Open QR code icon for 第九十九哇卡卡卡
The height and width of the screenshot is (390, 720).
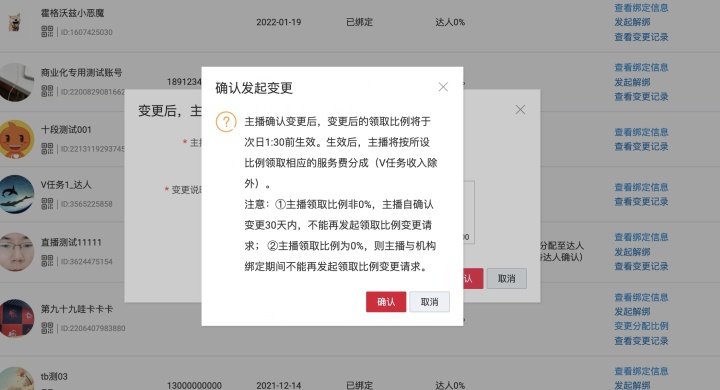point(47,328)
